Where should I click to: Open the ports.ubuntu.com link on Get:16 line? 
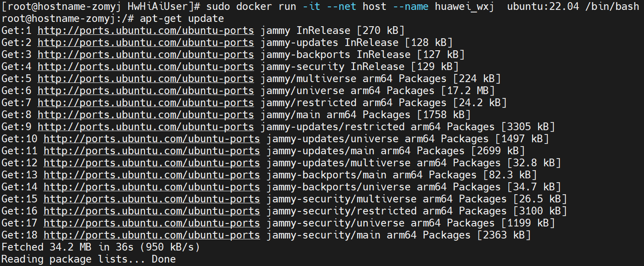point(152,211)
